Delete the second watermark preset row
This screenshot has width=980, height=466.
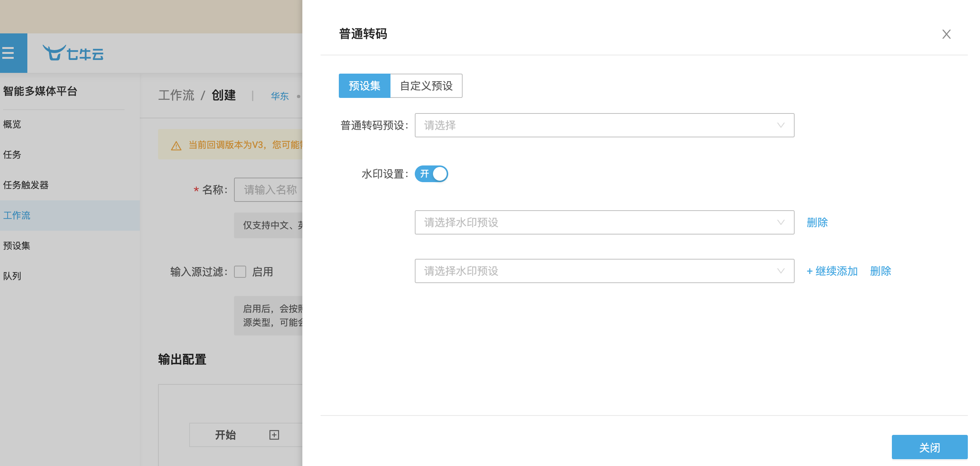point(880,271)
